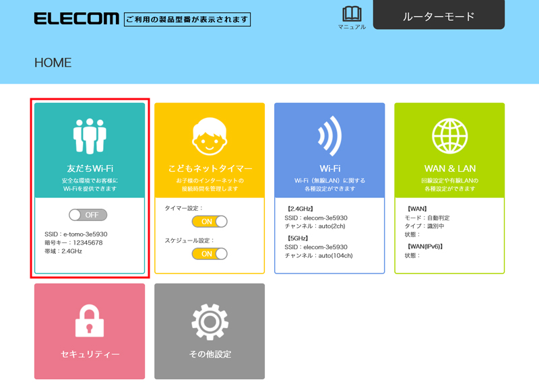Screen dimensions: 539x392
Task: Click the スケジュール設定 label
Action: click(x=189, y=240)
